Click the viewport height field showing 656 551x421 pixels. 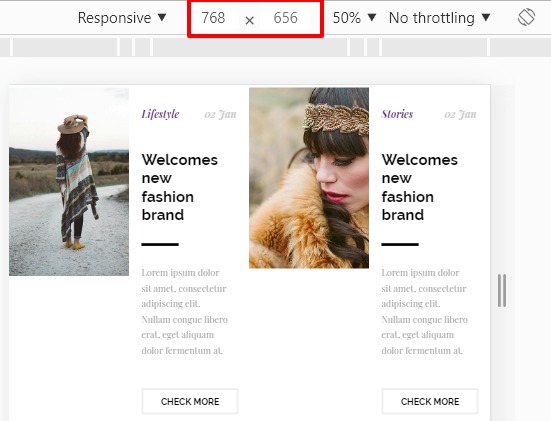click(285, 18)
